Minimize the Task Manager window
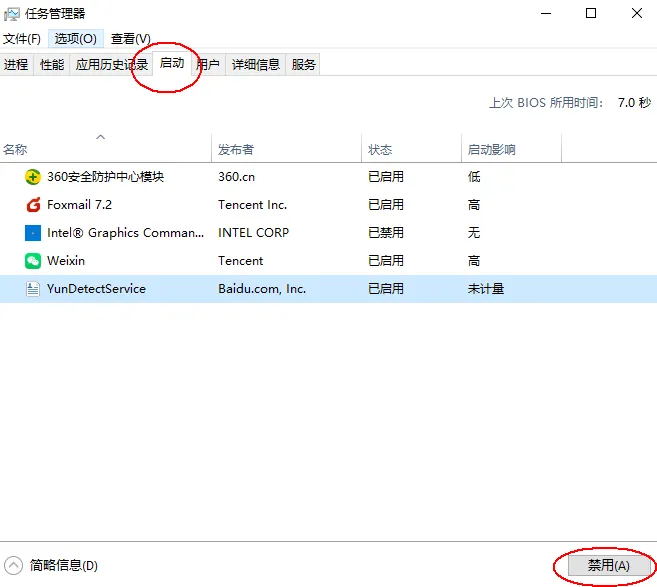This screenshot has height=587, width=657. tap(546, 14)
